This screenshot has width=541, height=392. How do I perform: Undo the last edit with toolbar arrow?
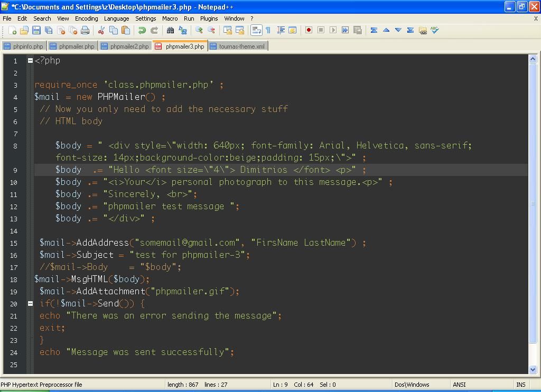click(x=142, y=31)
